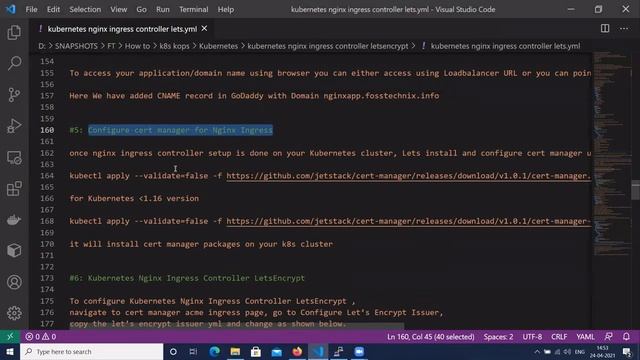This screenshot has height=360, width=640.
Task: Launch Microsoft Edge from taskbar
Action: (214, 351)
